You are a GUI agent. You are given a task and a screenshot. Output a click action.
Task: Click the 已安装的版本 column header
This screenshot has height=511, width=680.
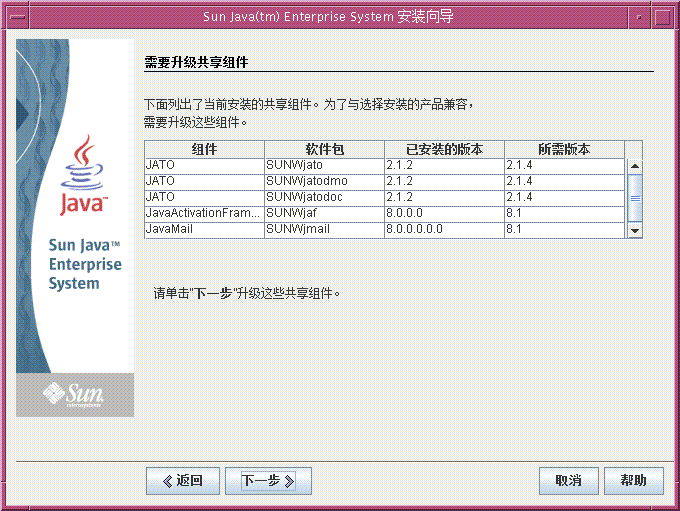coord(444,150)
